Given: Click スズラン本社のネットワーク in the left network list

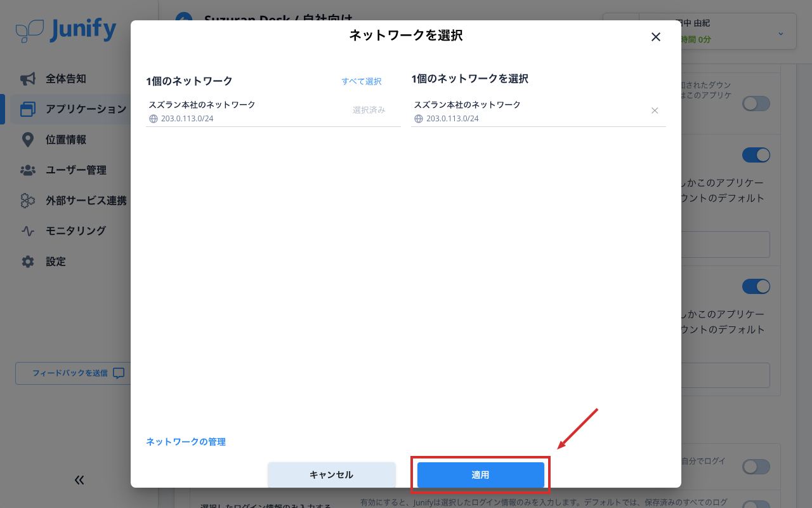Looking at the screenshot, I should click(202, 105).
